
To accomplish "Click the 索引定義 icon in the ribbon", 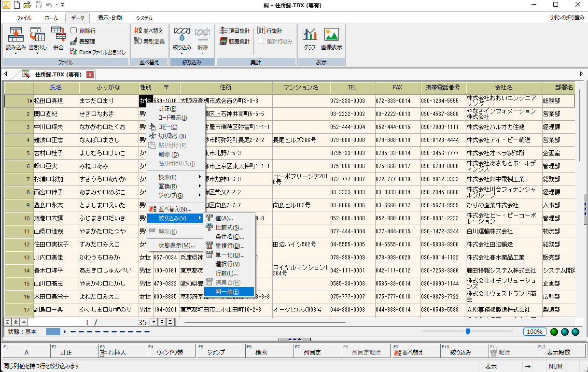I will coord(150,42).
